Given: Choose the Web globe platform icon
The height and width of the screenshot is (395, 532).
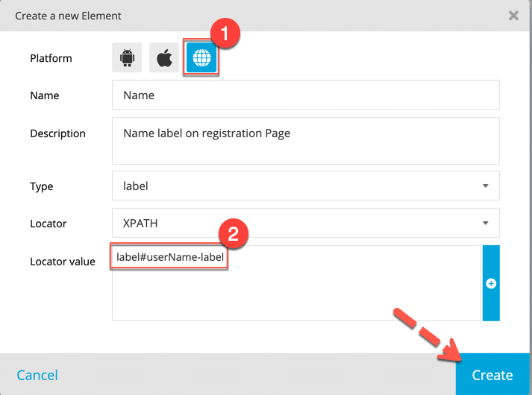Looking at the screenshot, I should pyautogui.click(x=201, y=58).
